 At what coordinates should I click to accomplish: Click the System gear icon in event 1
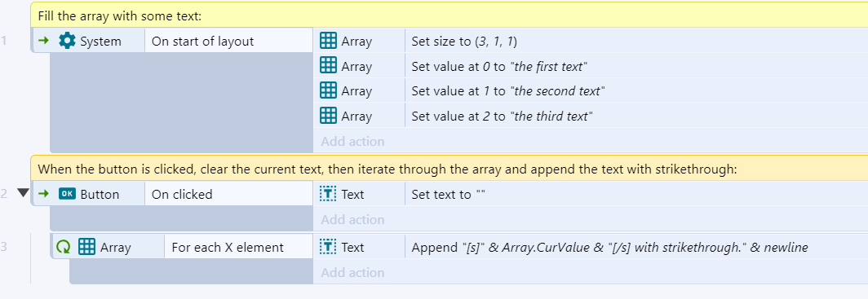(67, 41)
